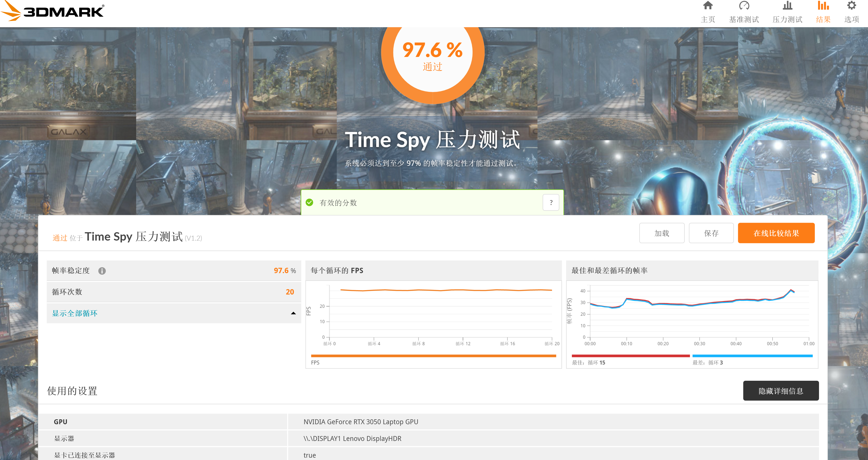Image resolution: width=868 pixels, height=460 pixels.
Task: Click NVIDIA GeForce RTX 3050 Laptop GPU
Action: click(361, 422)
